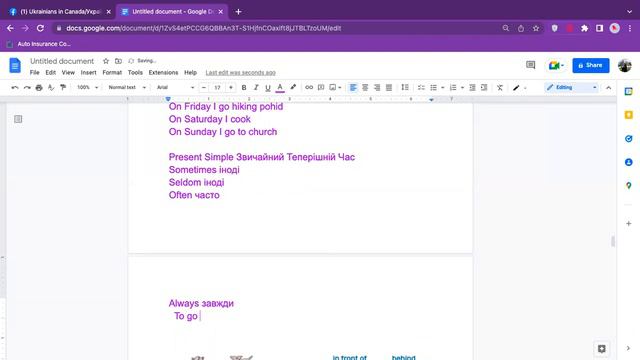Open comment history
The width and height of the screenshot is (640, 360).
click(x=530, y=65)
